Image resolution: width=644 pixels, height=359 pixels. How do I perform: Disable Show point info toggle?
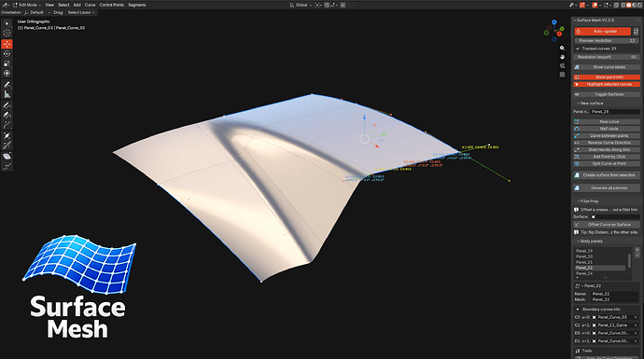[x=607, y=77]
